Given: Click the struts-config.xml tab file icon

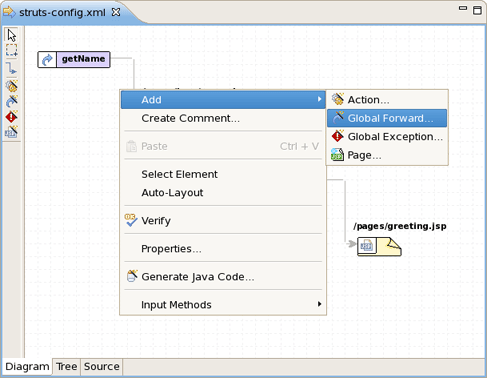Looking at the screenshot, I should 9,12.
